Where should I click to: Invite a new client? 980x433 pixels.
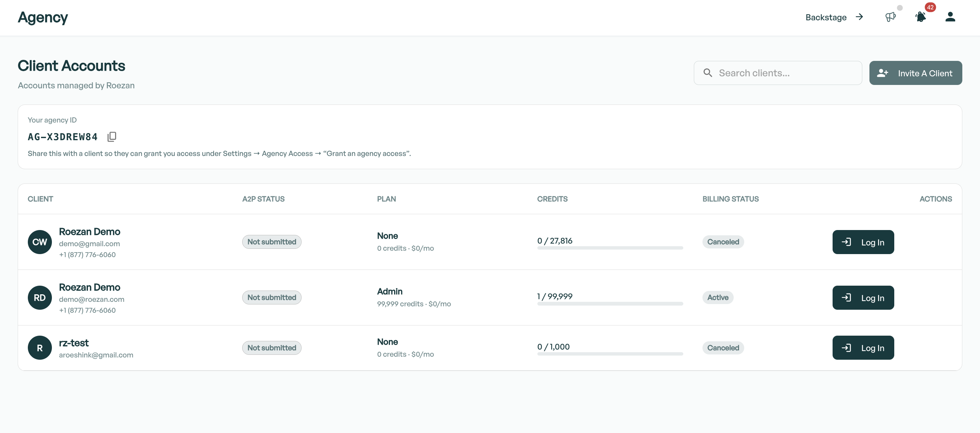coord(915,73)
